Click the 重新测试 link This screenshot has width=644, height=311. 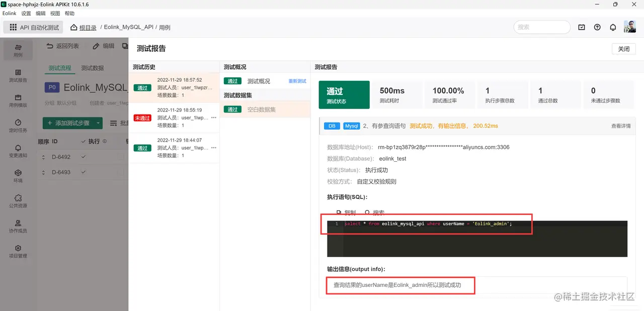[x=297, y=81]
